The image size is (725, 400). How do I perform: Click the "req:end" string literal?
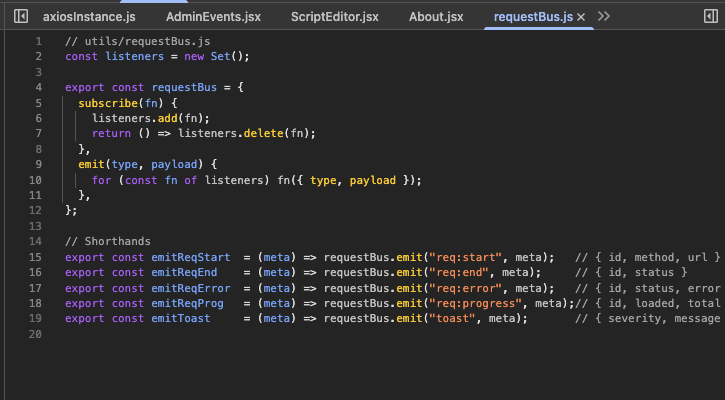459,272
